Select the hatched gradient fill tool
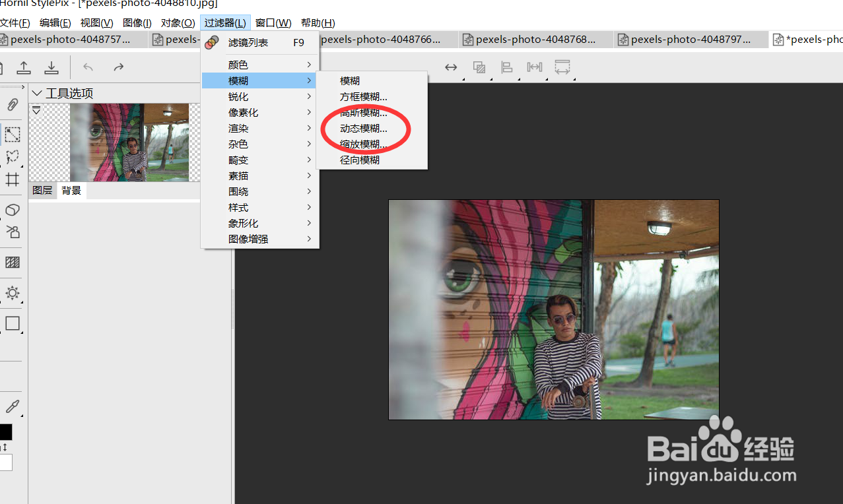The width and height of the screenshot is (843, 504). (13, 263)
